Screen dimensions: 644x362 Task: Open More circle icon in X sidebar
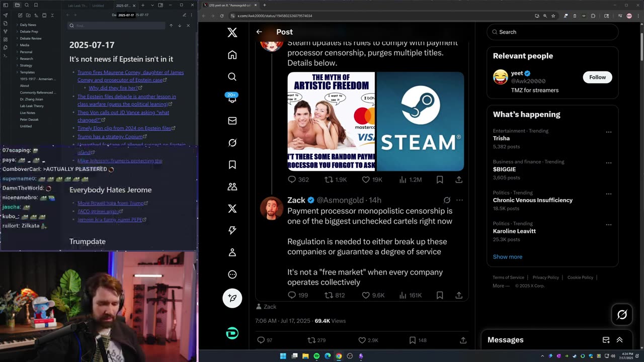(232, 275)
